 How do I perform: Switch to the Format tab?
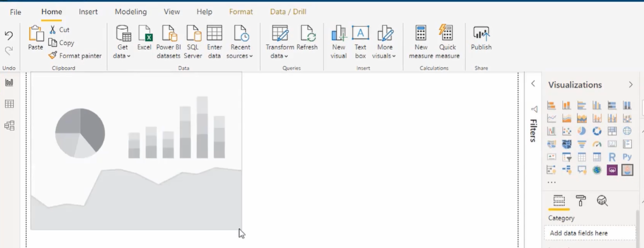point(241,12)
